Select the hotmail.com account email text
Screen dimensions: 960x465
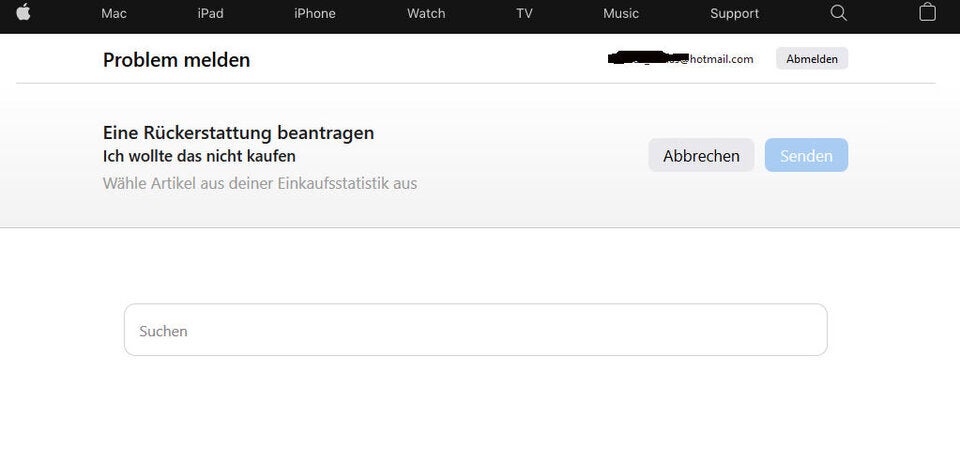click(x=681, y=59)
